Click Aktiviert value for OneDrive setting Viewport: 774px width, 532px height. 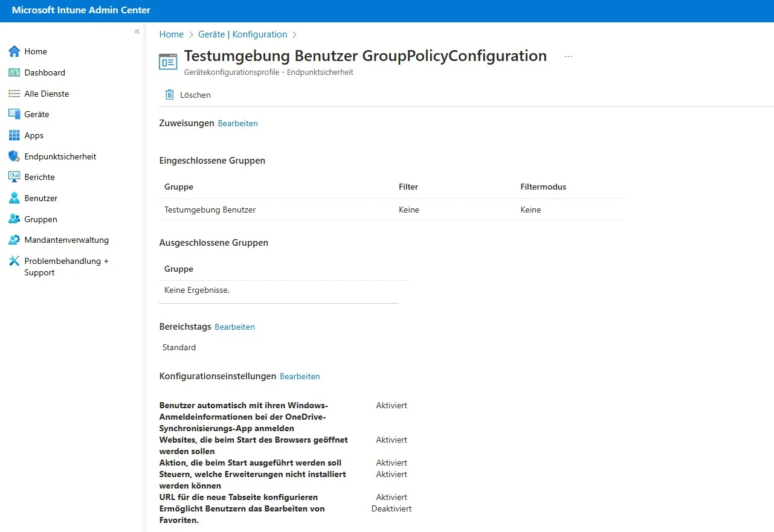(392, 405)
